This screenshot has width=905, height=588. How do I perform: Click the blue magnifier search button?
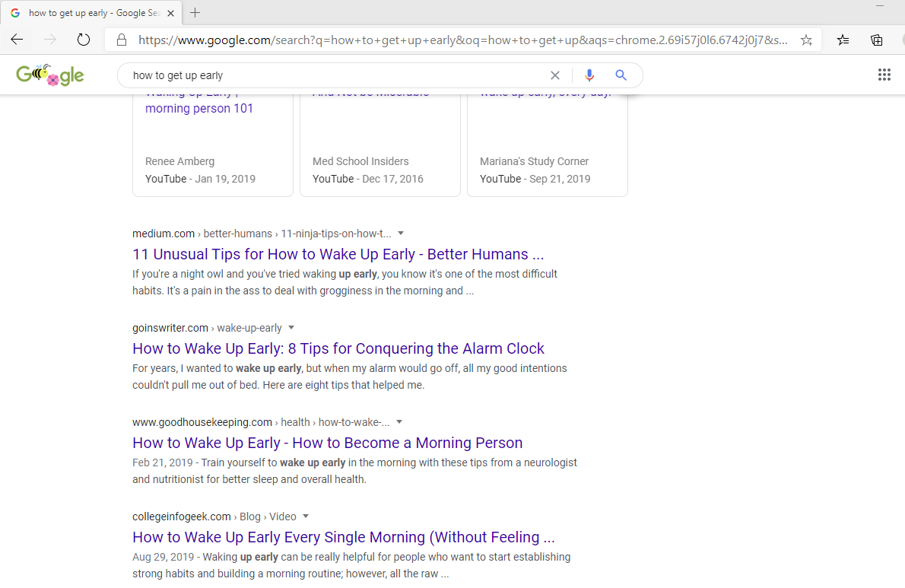click(x=621, y=75)
